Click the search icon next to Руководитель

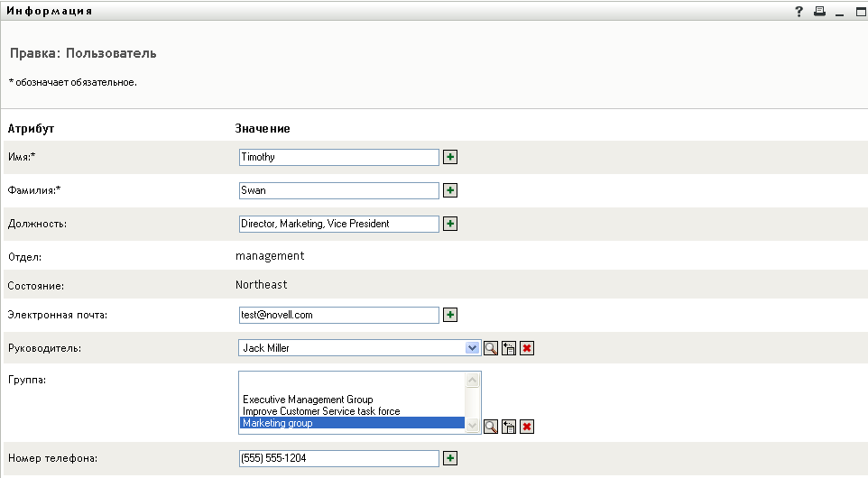[x=491, y=348]
